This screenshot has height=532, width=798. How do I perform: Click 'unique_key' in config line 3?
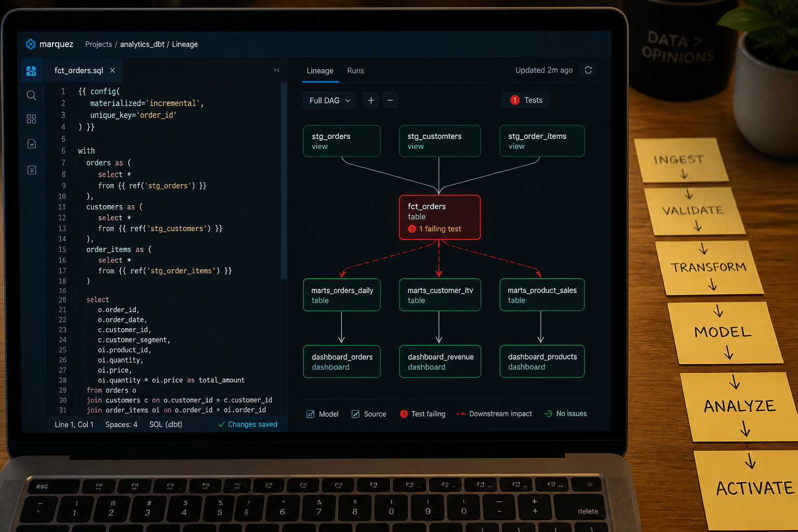(x=112, y=115)
